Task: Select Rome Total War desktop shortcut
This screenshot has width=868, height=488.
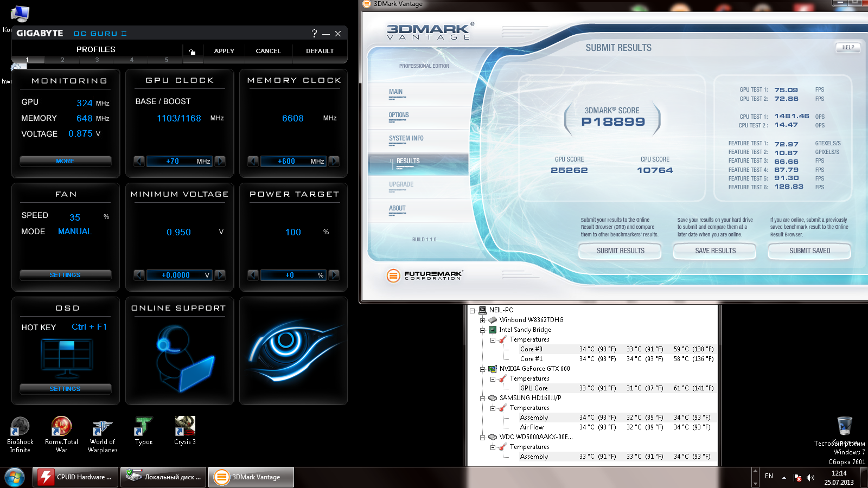Action: [x=61, y=435]
